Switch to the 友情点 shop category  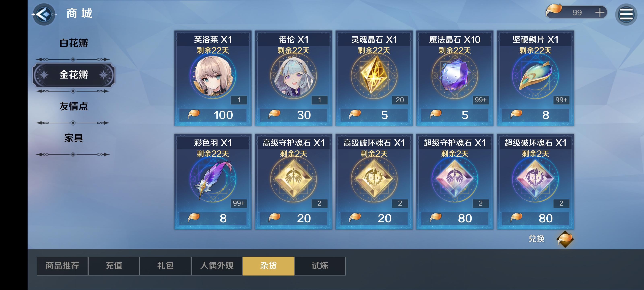pyautogui.click(x=73, y=106)
